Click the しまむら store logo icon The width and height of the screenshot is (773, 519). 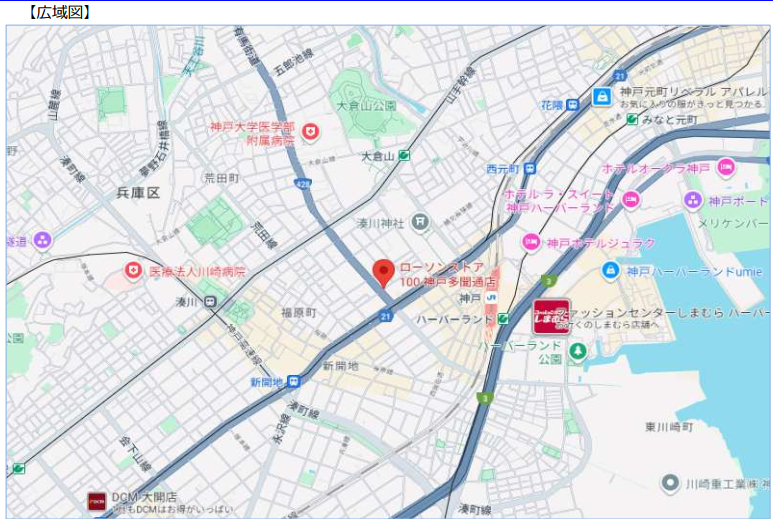[x=552, y=316]
